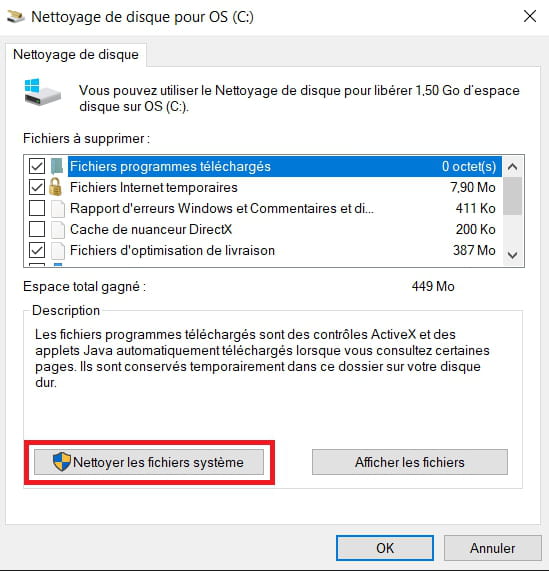Click the Windows drive icon in header
Viewport: 549px width, 571px height.
click(x=42, y=92)
